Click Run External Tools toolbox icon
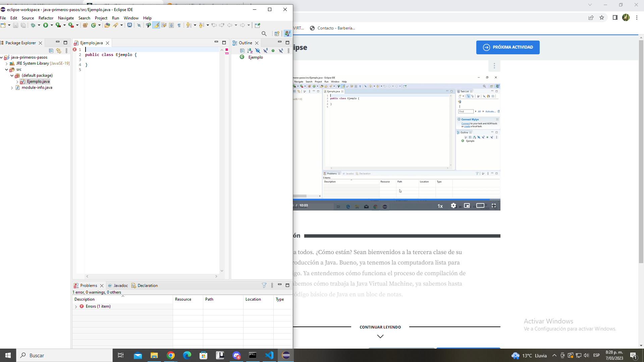Screen dimensions: 644x362 [x=71, y=25]
